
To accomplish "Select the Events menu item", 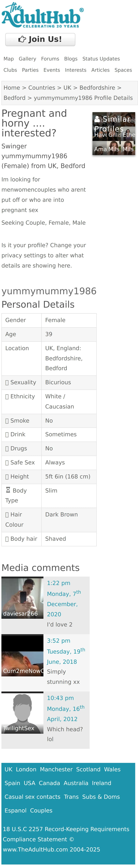I will coord(52,70).
